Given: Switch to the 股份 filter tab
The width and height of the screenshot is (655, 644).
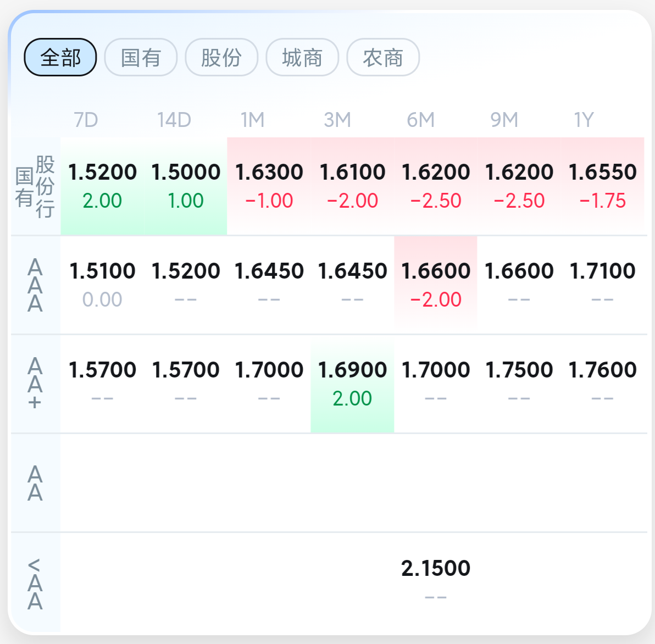Looking at the screenshot, I should [221, 57].
